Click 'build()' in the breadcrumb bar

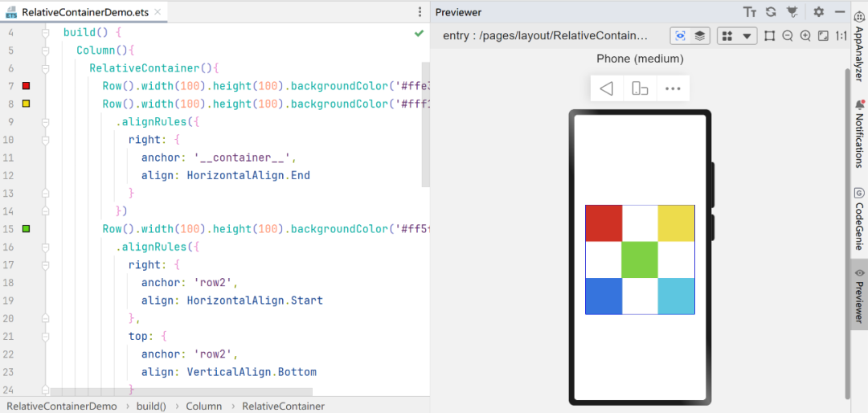tap(151, 406)
